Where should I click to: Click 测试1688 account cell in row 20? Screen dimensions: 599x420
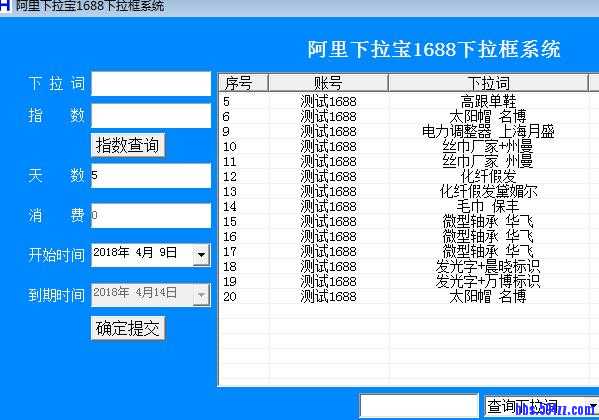pos(329,297)
